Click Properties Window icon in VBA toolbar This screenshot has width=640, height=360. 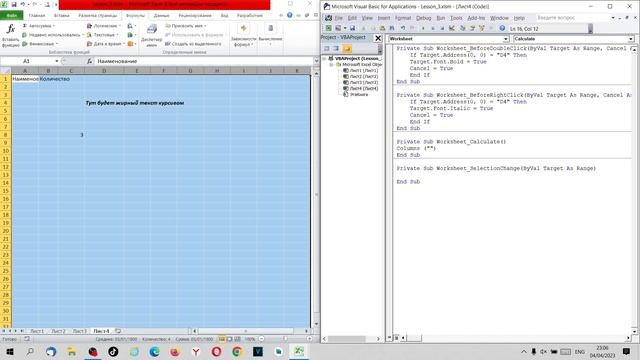[x=472, y=28]
